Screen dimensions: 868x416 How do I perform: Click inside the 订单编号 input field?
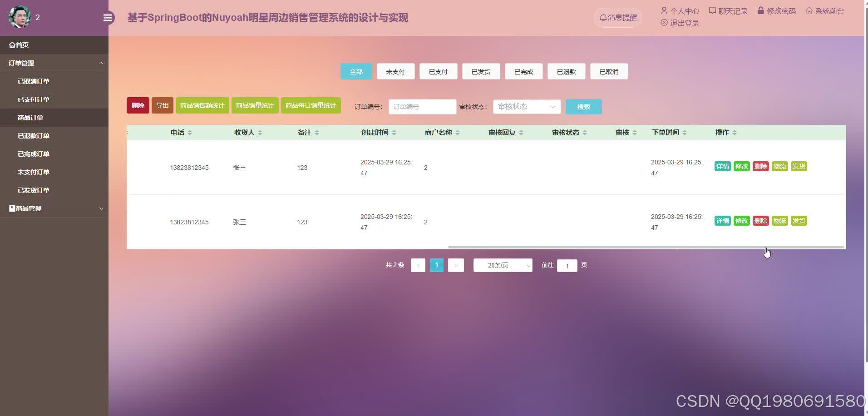tap(422, 106)
